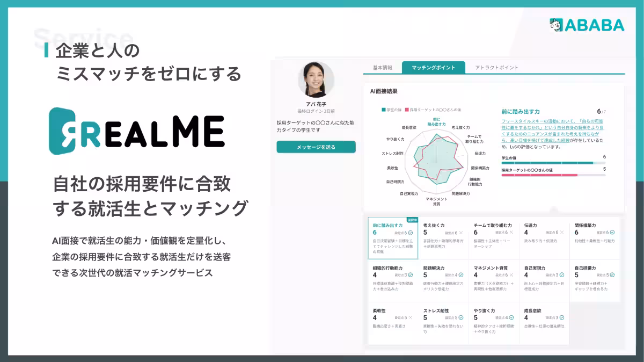Click the ABABA dog logo icon
The image size is (644, 362).
555,24
